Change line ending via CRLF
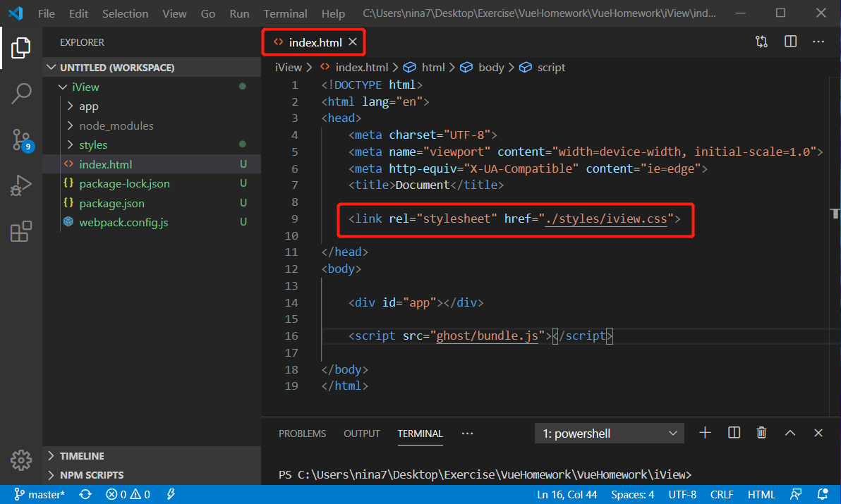 721,494
